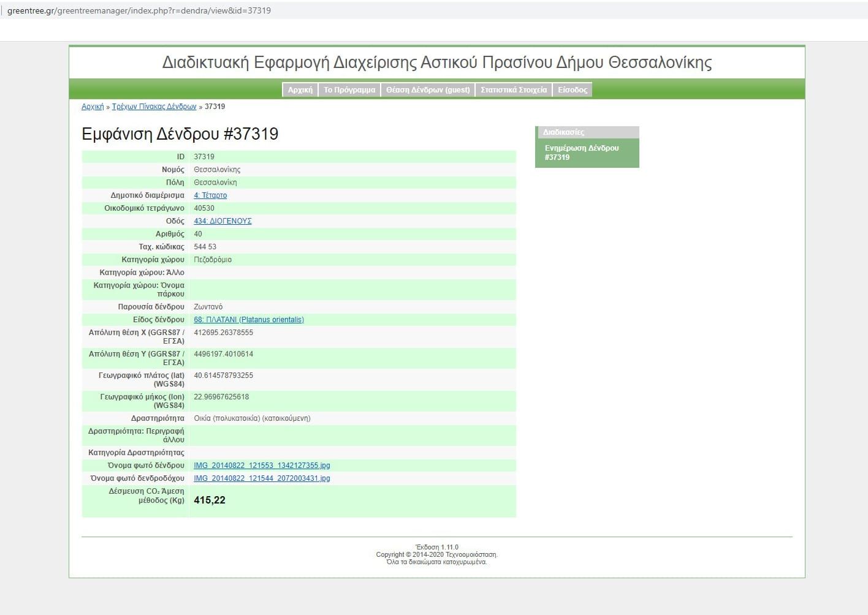Click the site title Διαδικτυακή Εφαρμογή Διαχείρισης banner
The height and width of the screenshot is (615, 868).
[436, 62]
